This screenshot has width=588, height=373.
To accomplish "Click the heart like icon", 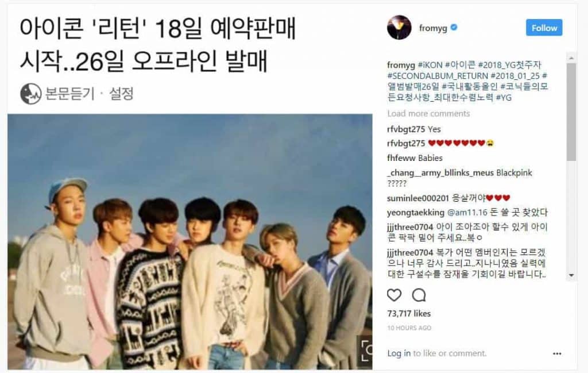I will pyautogui.click(x=394, y=295).
